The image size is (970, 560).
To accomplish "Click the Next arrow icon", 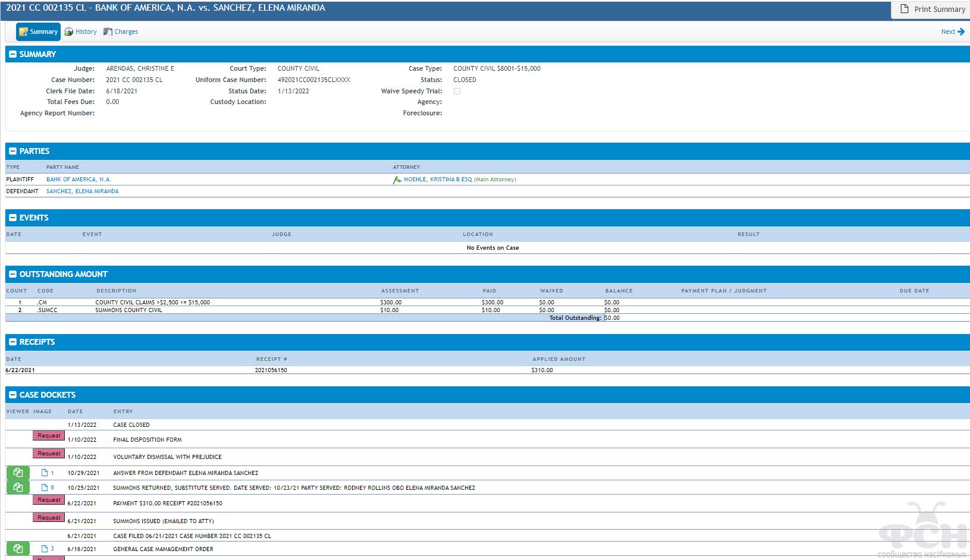I will click(961, 32).
